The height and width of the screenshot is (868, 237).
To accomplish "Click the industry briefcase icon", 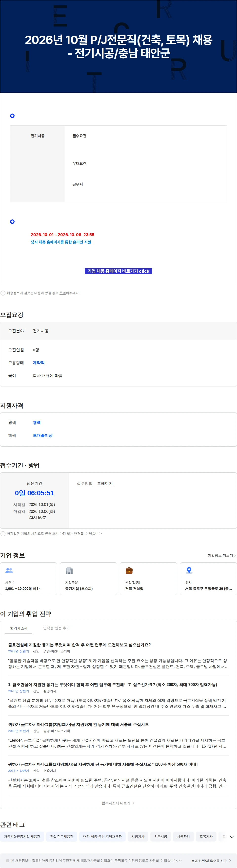I will 129,571.
